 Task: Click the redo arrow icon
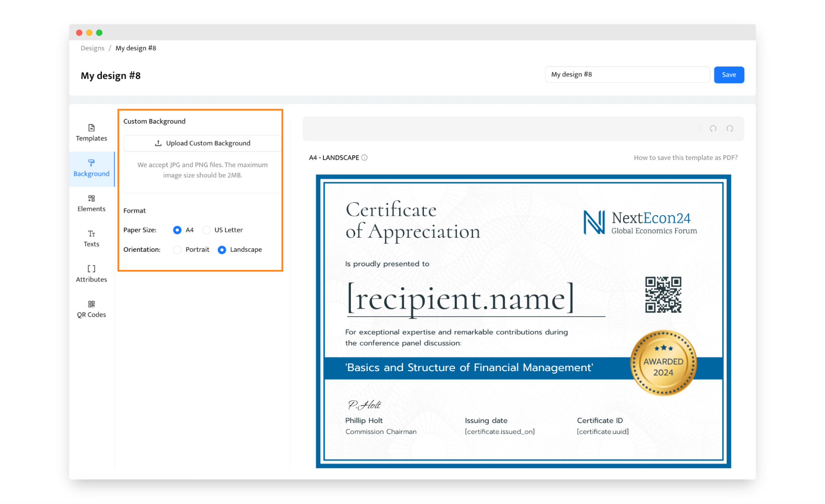click(x=729, y=128)
